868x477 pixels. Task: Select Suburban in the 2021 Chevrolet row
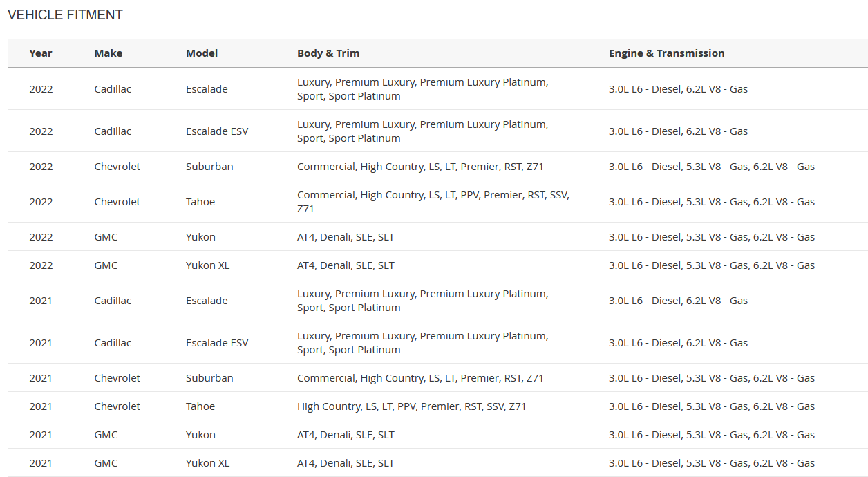209,378
